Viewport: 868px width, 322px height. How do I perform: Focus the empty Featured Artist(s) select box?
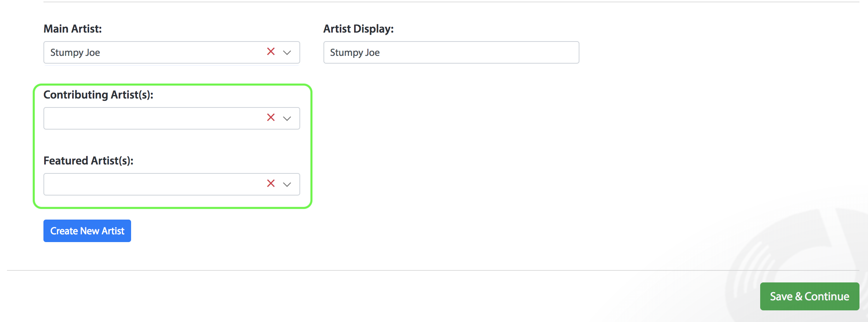point(155,184)
